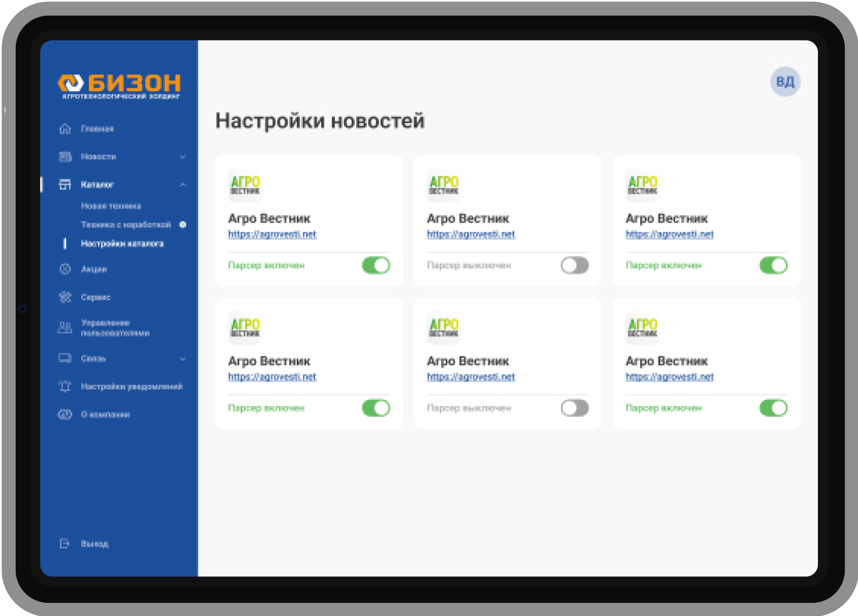Click the Агро Вестник logo in the bottom-middle card
The height and width of the screenshot is (616, 858).
(444, 328)
